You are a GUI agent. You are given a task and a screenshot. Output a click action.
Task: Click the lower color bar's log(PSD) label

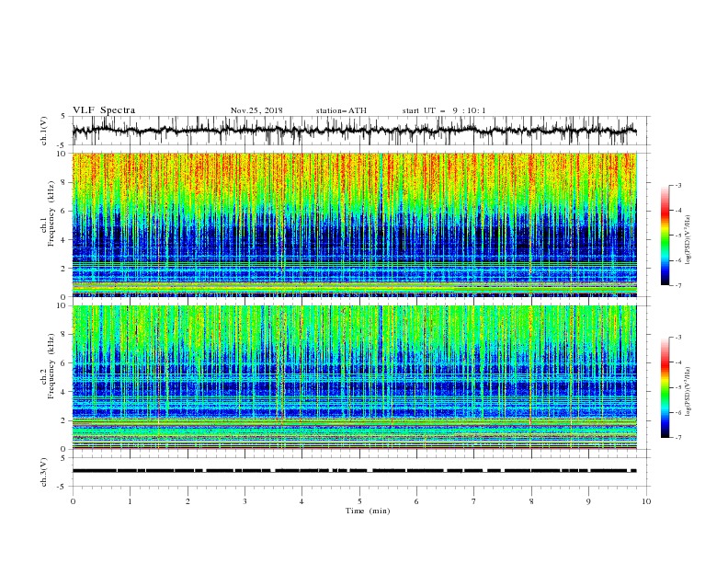point(688,391)
